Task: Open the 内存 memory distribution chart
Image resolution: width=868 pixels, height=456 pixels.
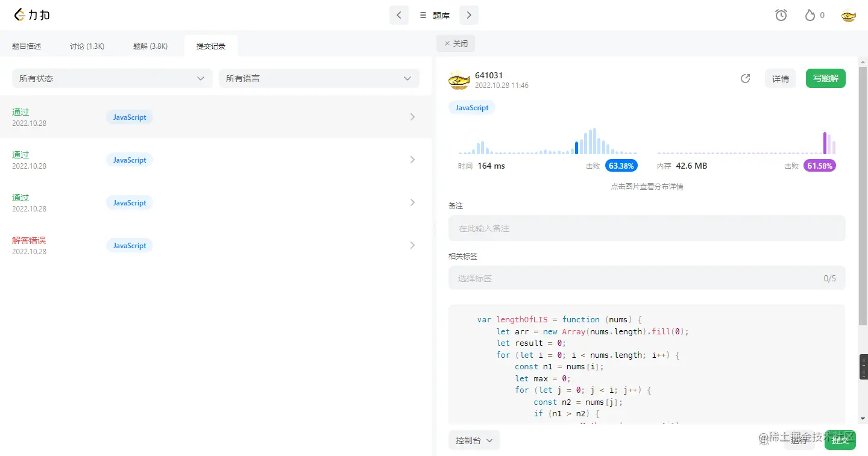Action: coord(747,143)
